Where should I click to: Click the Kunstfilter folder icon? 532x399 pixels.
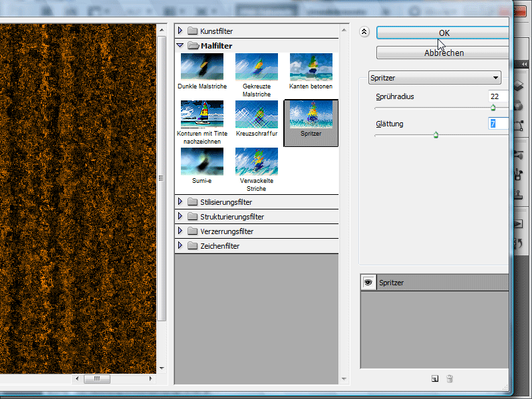(192, 31)
